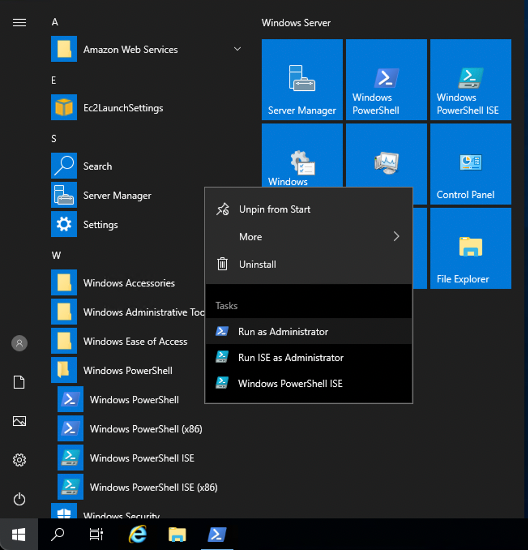Click the letter S group header
528x550 pixels.
click(x=54, y=139)
